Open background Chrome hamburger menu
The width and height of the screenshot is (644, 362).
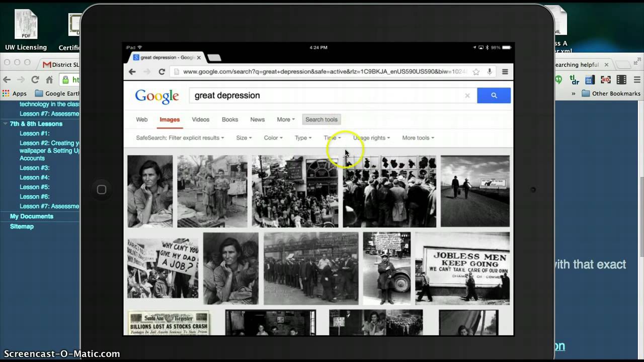[637, 79]
